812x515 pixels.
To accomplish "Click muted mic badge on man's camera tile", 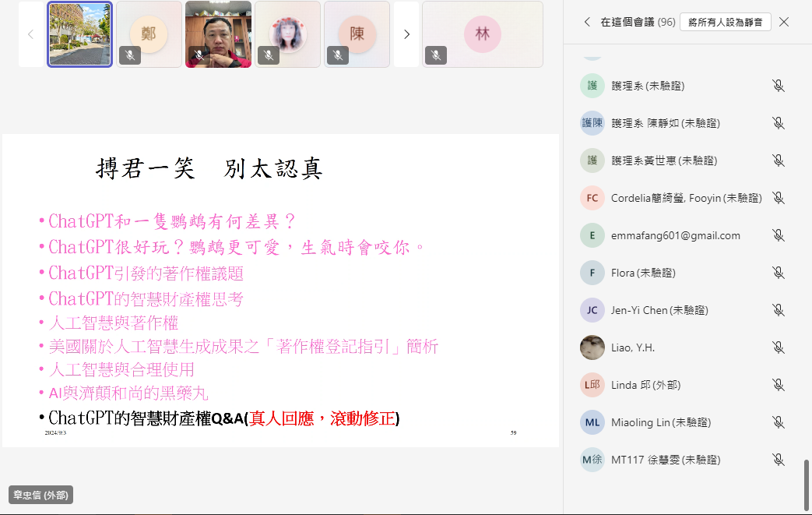I will [199, 55].
